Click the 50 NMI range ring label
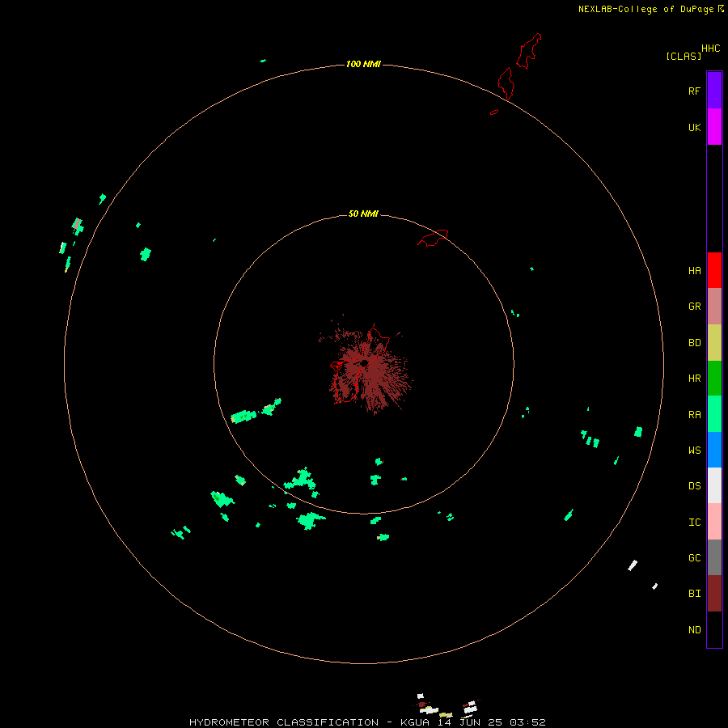This screenshot has height=728, width=728. 363,214
